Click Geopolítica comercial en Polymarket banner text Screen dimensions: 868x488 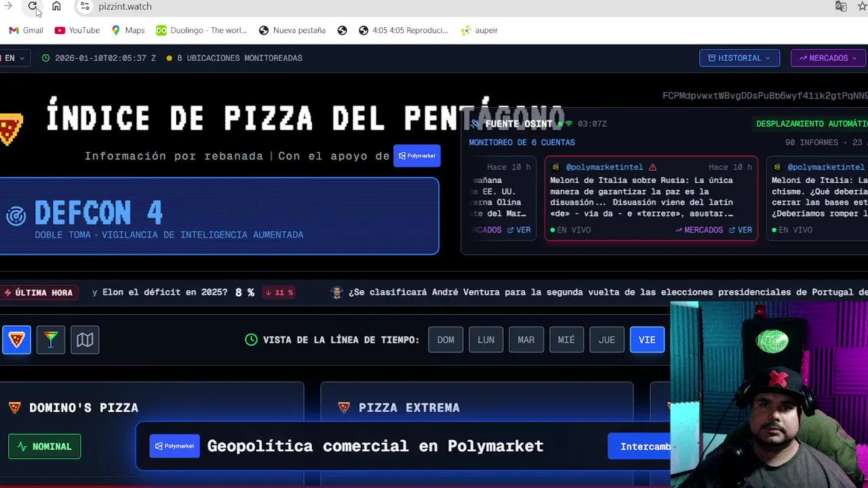pos(375,446)
